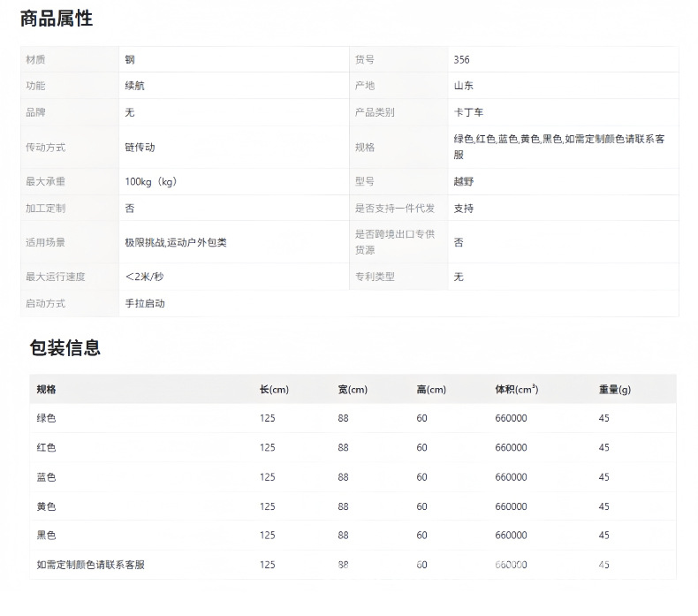Click the 体积(cm³) column header
The width and height of the screenshot is (698, 616).
coord(516,389)
